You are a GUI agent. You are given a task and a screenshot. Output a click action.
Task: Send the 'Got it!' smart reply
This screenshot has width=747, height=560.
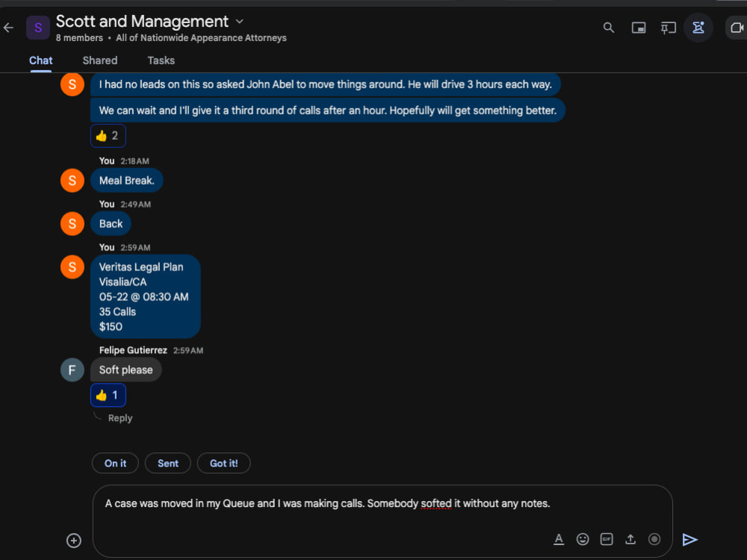tap(224, 464)
